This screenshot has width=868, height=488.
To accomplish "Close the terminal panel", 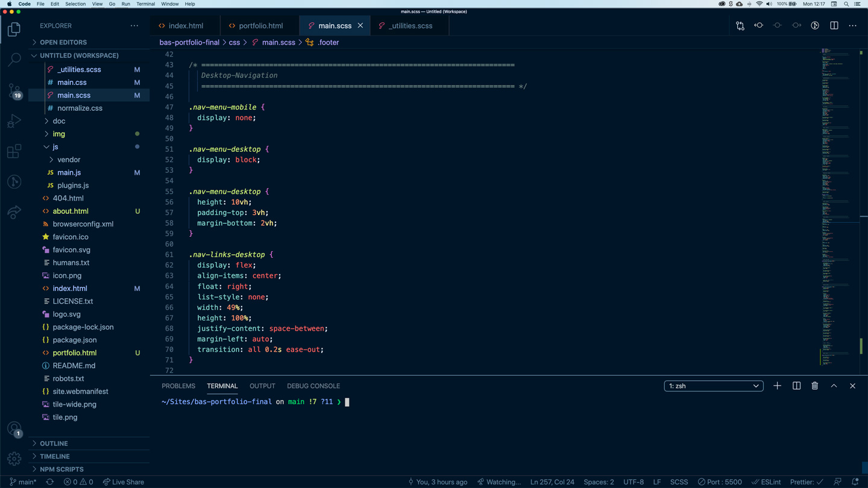I will point(852,386).
